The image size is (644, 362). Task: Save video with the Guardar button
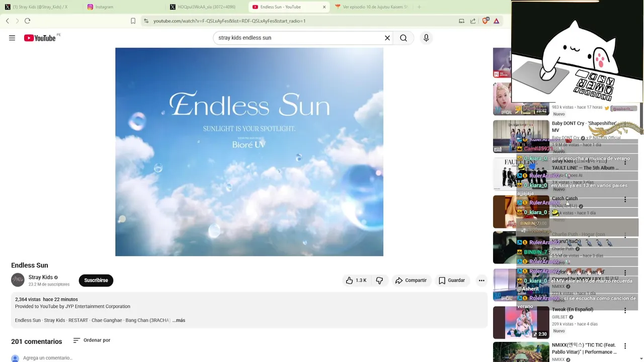click(x=452, y=280)
